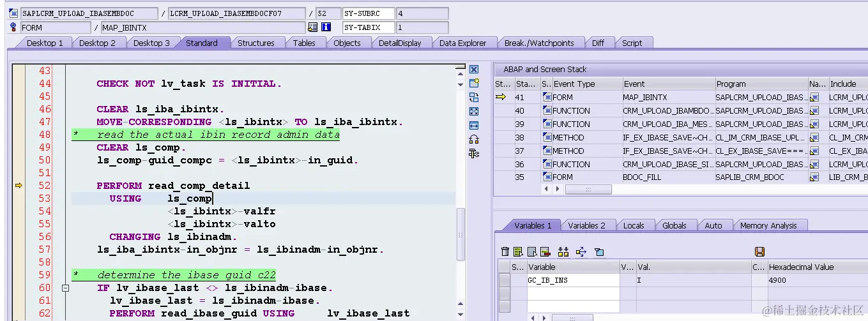This screenshot has width=868, height=321.
Task: Click the replace tool icon in vertical toolbar
Action: tap(474, 97)
